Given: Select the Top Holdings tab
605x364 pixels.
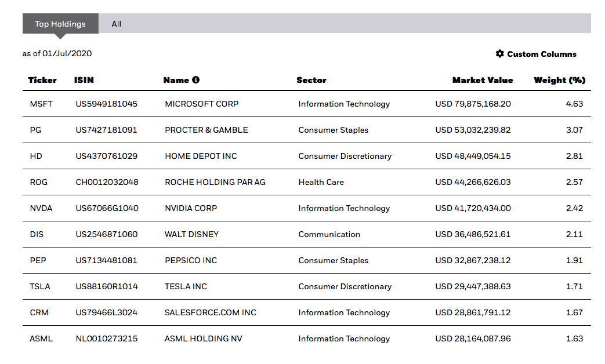Looking at the screenshot, I should coord(60,24).
